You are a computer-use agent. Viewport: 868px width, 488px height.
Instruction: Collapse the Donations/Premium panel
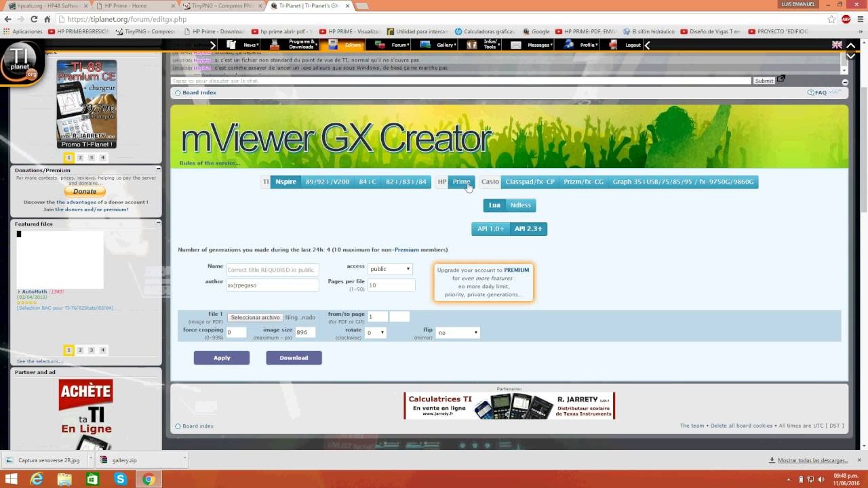[158, 169]
